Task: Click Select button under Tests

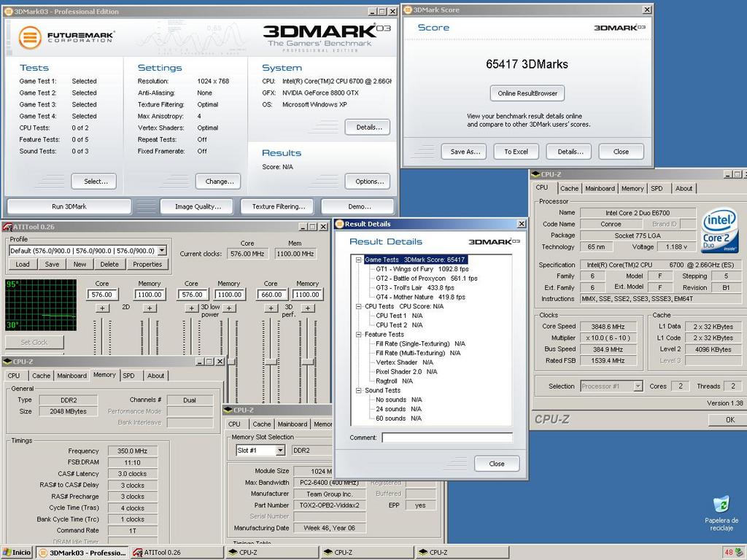Action: 94,182
